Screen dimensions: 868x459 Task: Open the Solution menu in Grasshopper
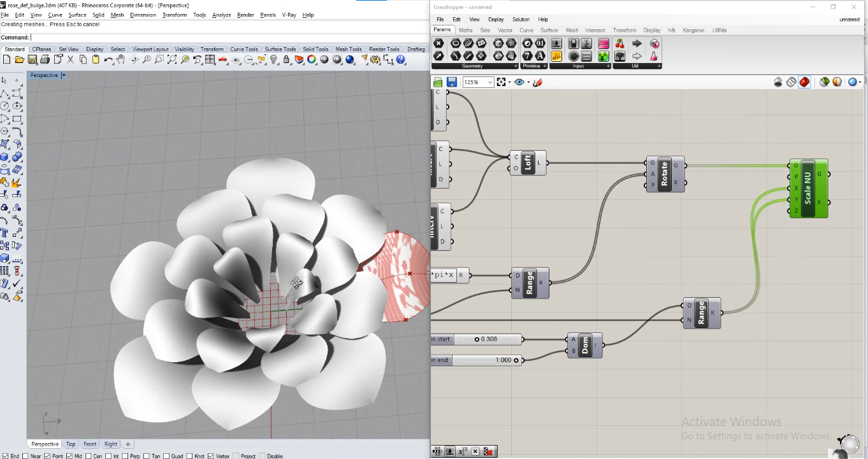(x=521, y=20)
